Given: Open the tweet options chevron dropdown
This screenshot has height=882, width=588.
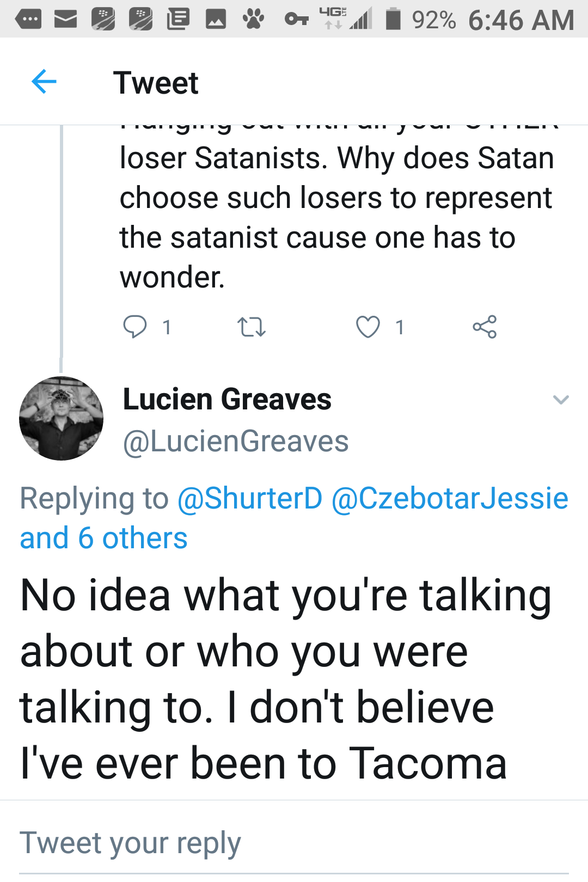Looking at the screenshot, I should [561, 400].
